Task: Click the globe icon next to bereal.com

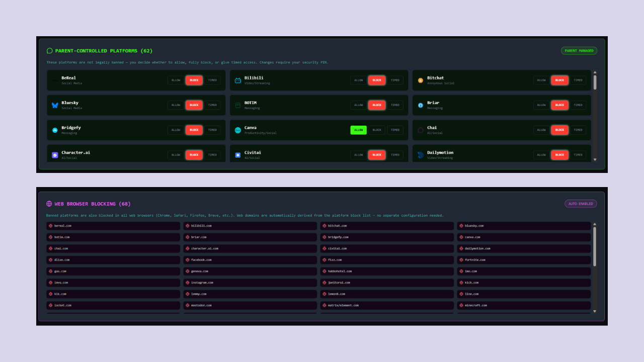Action: [51, 226]
